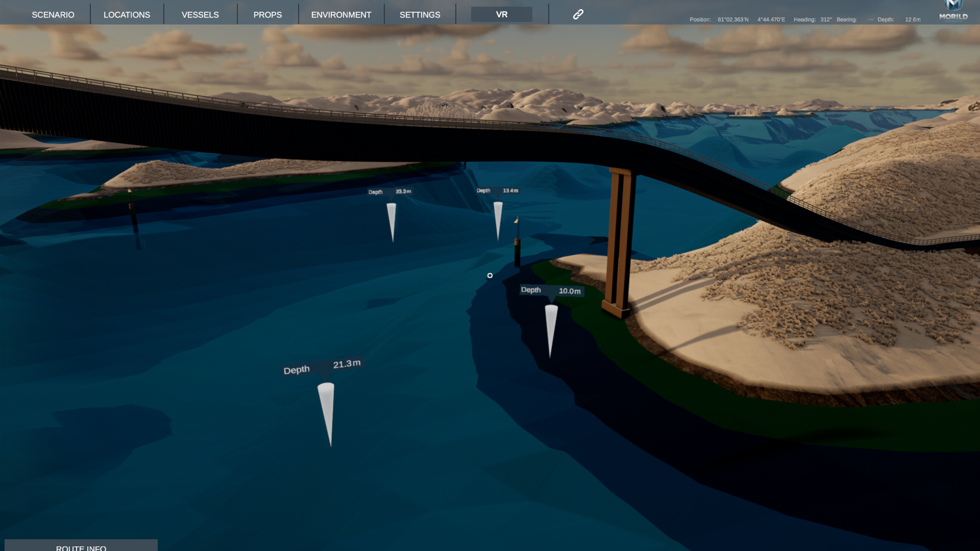Click the 'Depth 10.0m' label

pyautogui.click(x=551, y=290)
